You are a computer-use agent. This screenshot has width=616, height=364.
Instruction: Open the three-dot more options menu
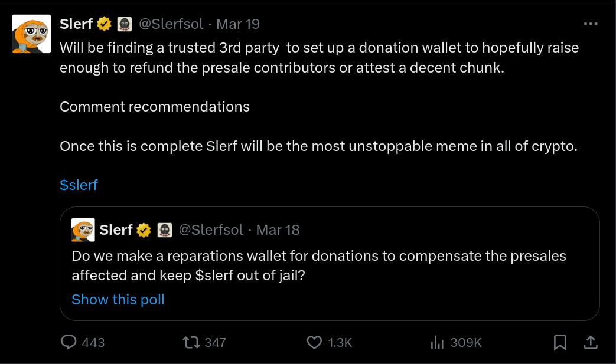[591, 24]
